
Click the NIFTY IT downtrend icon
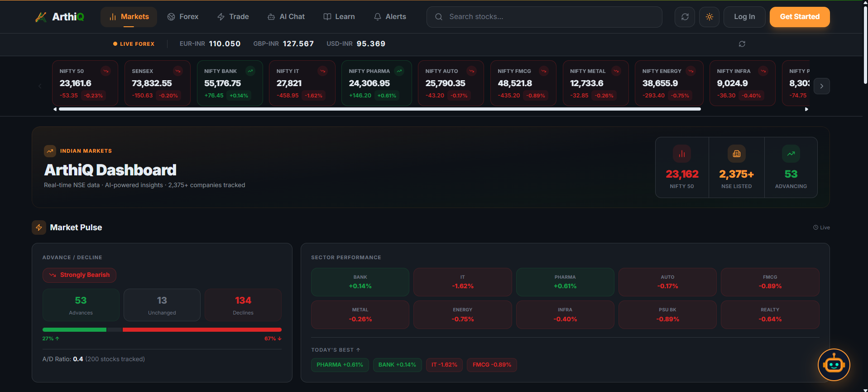(x=323, y=71)
